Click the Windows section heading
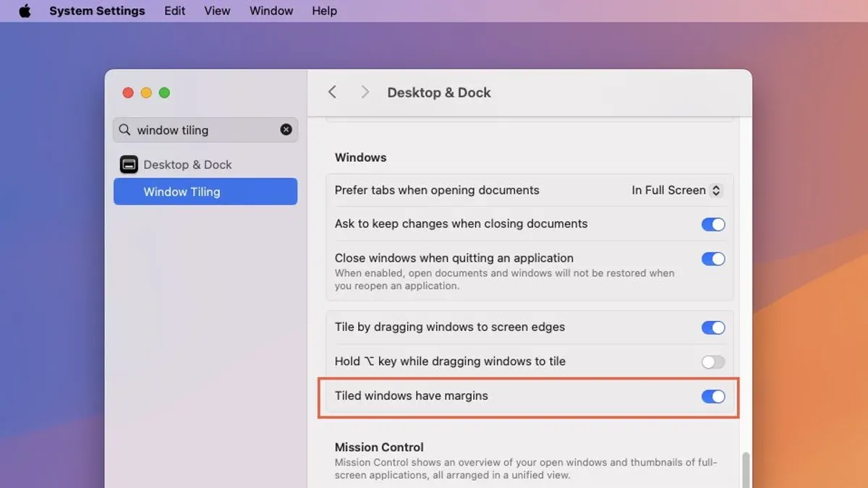 pyautogui.click(x=360, y=158)
